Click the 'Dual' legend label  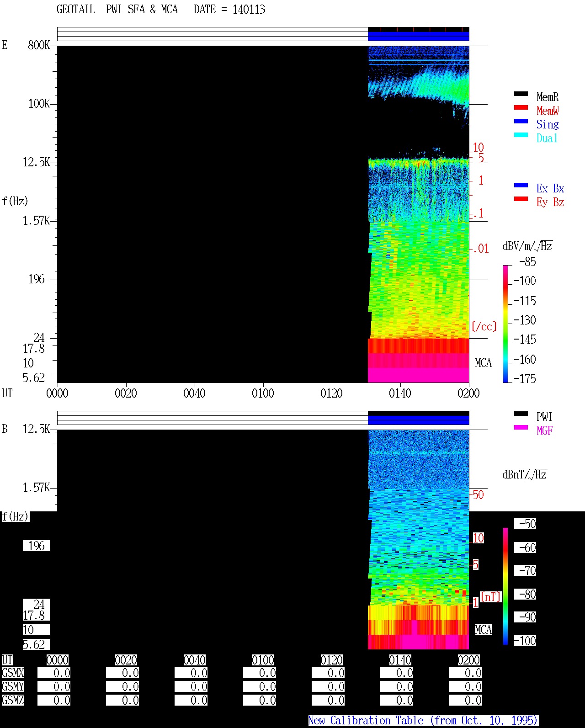click(x=547, y=138)
